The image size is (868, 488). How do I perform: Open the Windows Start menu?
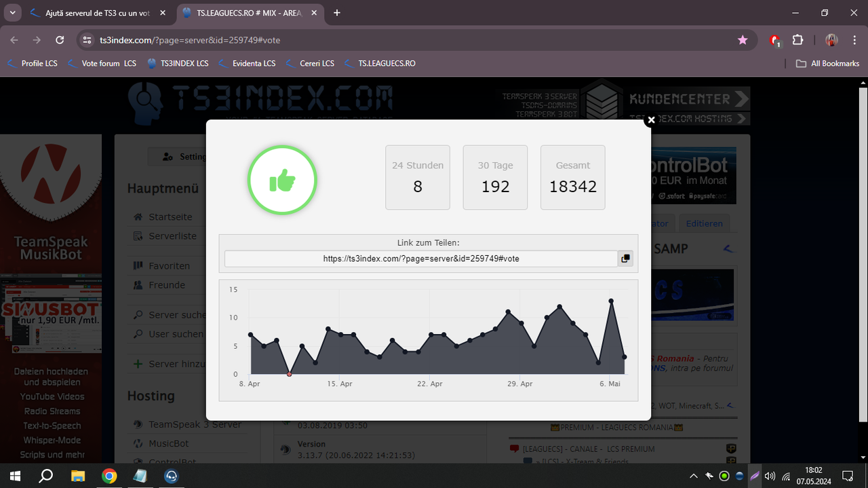pyautogui.click(x=15, y=476)
